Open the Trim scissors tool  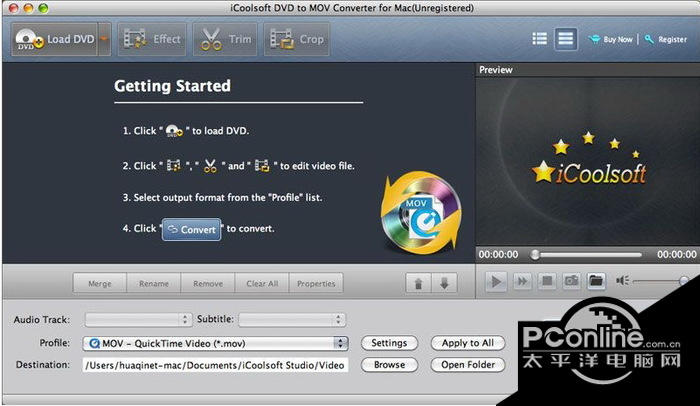(225, 39)
